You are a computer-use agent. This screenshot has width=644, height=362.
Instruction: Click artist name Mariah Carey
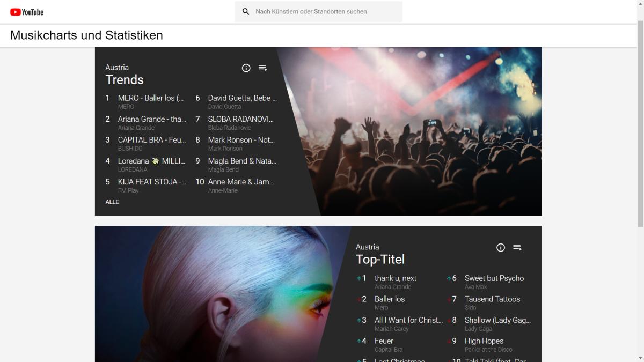coord(391,329)
